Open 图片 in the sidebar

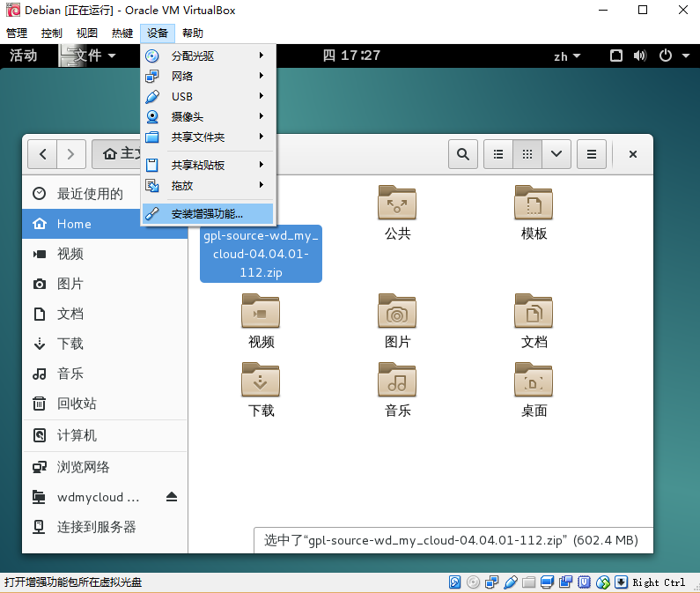pos(105,284)
